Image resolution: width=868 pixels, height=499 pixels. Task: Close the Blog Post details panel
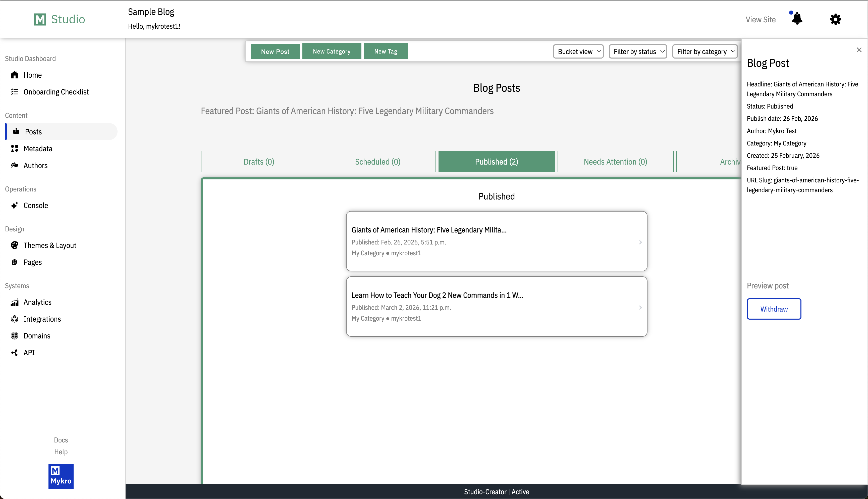(858, 50)
